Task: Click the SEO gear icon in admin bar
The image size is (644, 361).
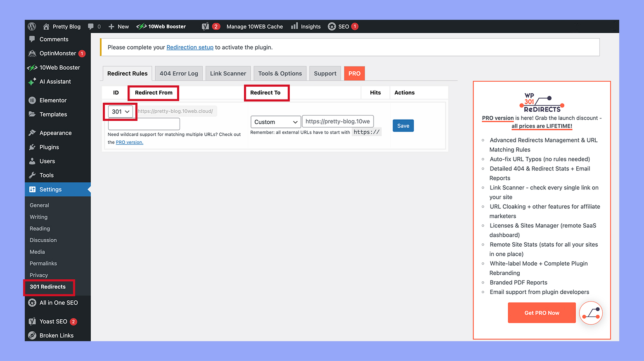Action: [x=332, y=26]
